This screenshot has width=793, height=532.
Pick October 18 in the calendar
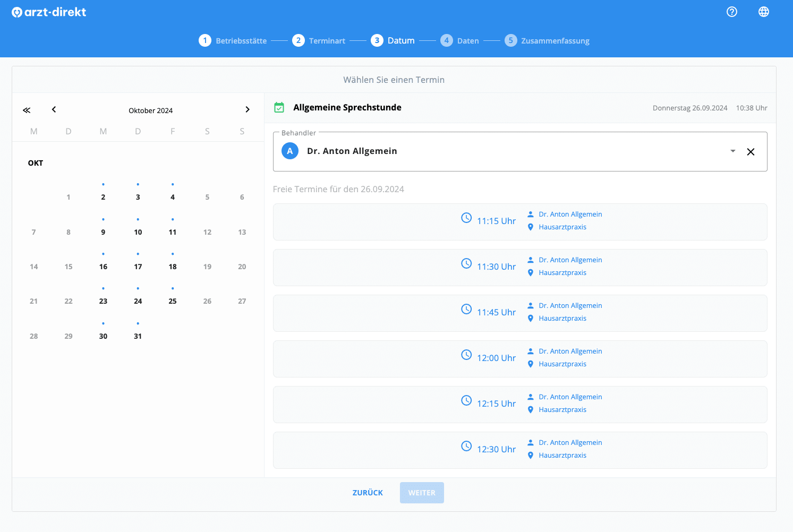pyautogui.click(x=173, y=267)
